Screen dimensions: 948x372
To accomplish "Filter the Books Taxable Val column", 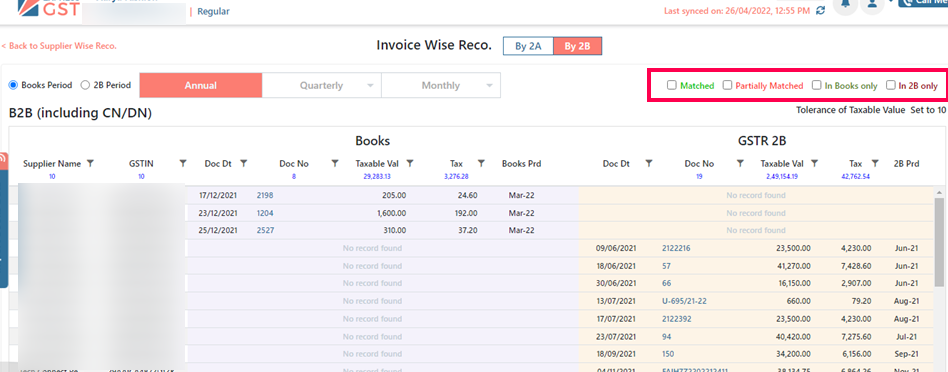I will click(x=409, y=163).
